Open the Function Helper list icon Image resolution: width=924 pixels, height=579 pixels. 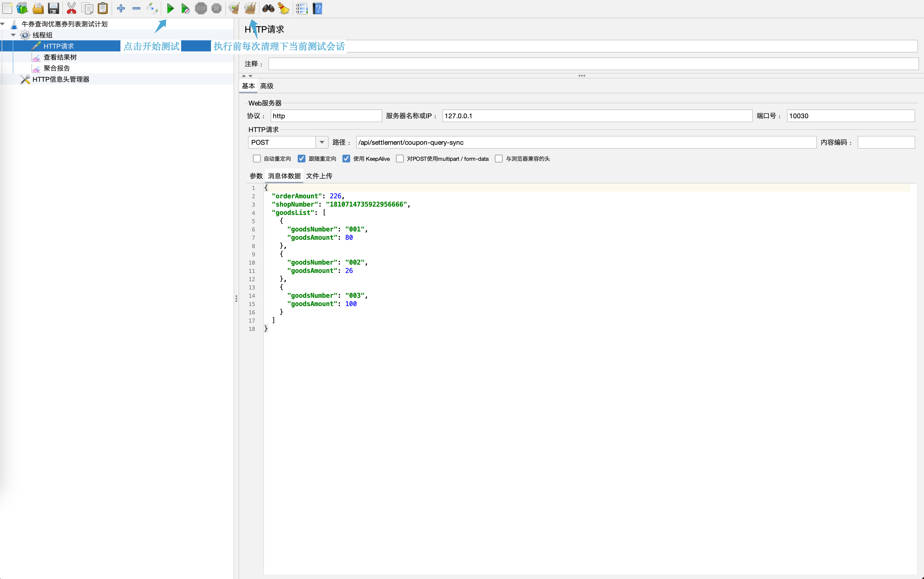(302, 8)
